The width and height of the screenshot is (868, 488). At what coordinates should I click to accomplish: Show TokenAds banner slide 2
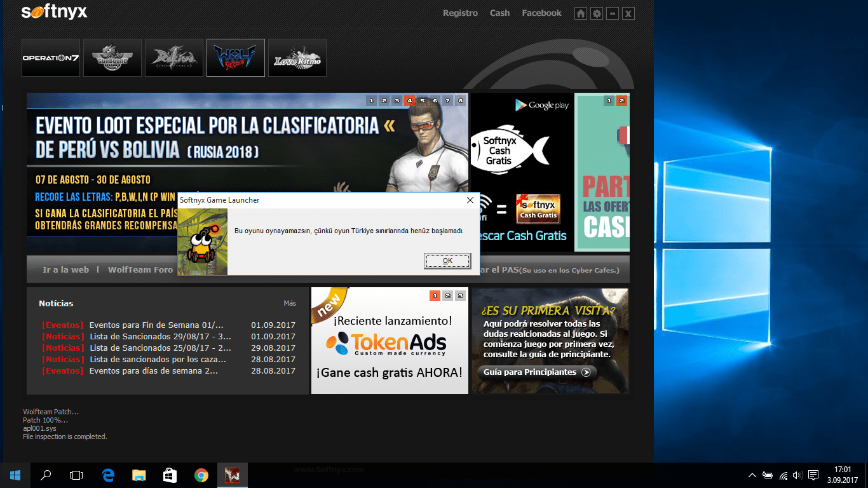point(447,295)
